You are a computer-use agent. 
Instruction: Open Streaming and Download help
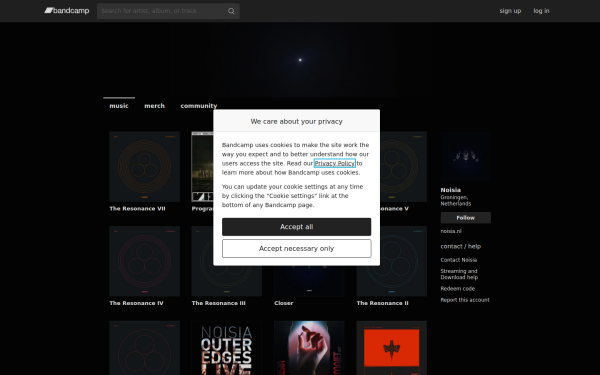pos(459,274)
